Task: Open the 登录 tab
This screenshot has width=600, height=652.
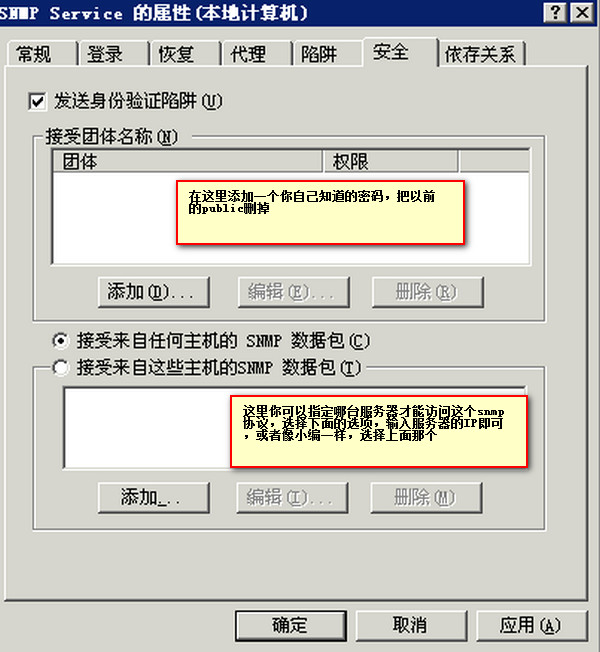Action: pyautogui.click(x=114, y=54)
